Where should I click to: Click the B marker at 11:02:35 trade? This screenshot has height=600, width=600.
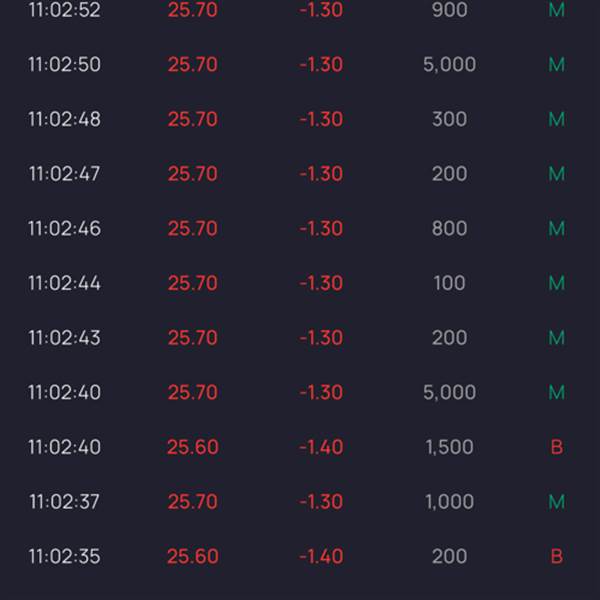tap(556, 556)
